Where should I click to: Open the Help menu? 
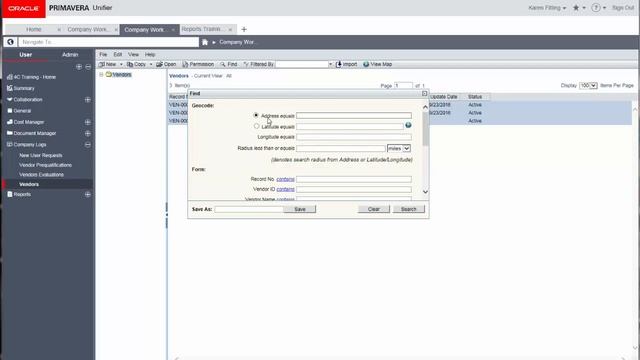point(150,54)
